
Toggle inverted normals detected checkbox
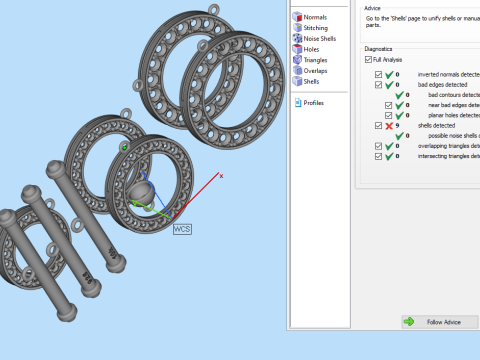[x=378, y=75]
